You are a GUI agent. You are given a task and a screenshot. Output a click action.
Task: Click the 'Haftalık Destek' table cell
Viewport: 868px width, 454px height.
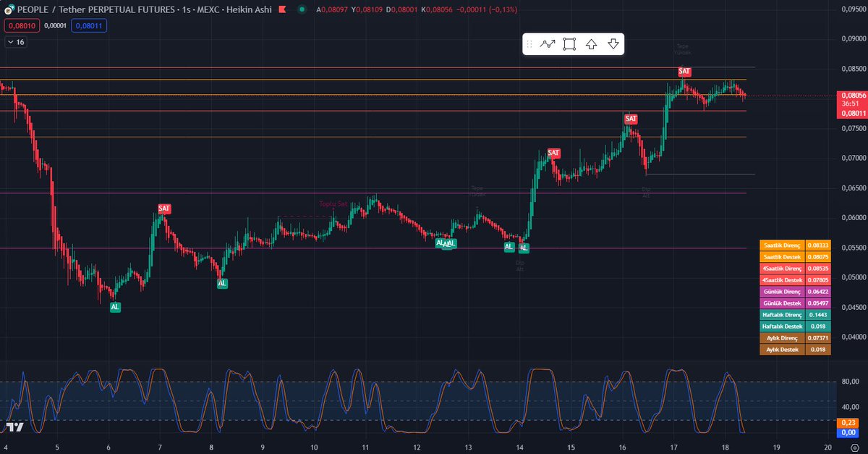782,326
